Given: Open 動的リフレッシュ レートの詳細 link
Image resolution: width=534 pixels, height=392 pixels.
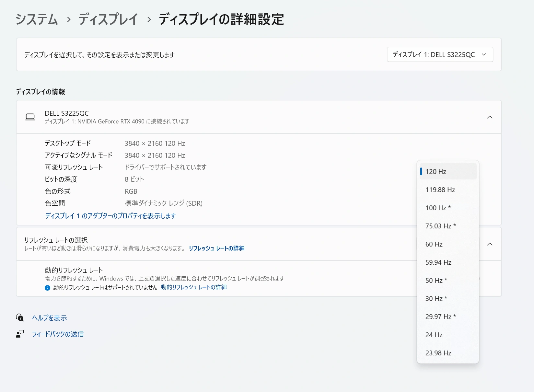Looking at the screenshot, I should pyautogui.click(x=193, y=287).
